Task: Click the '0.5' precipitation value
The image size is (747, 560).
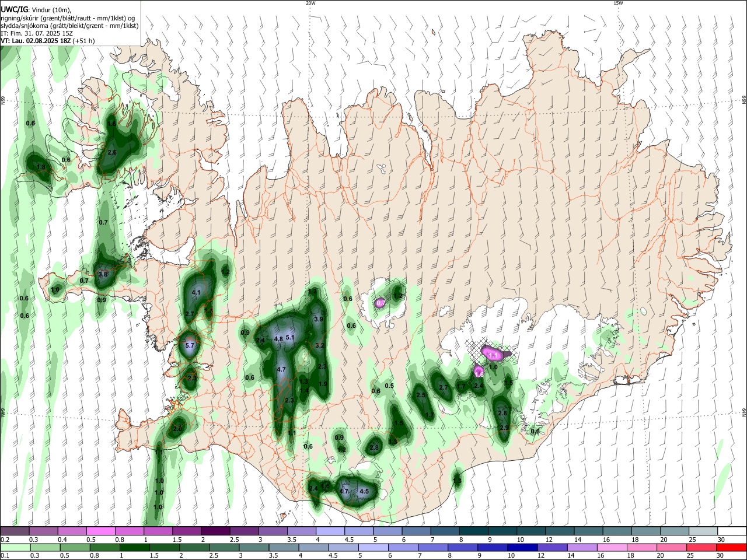Action: click(390, 386)
